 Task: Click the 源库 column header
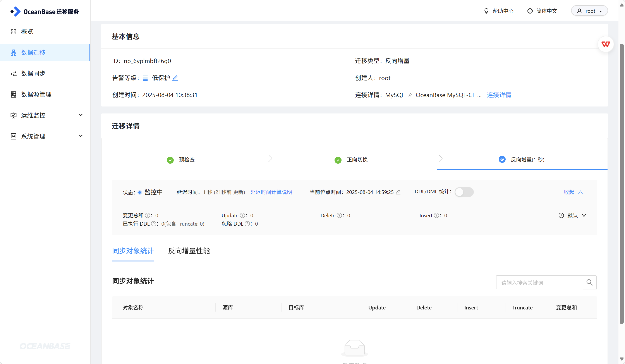pos(228,308)
